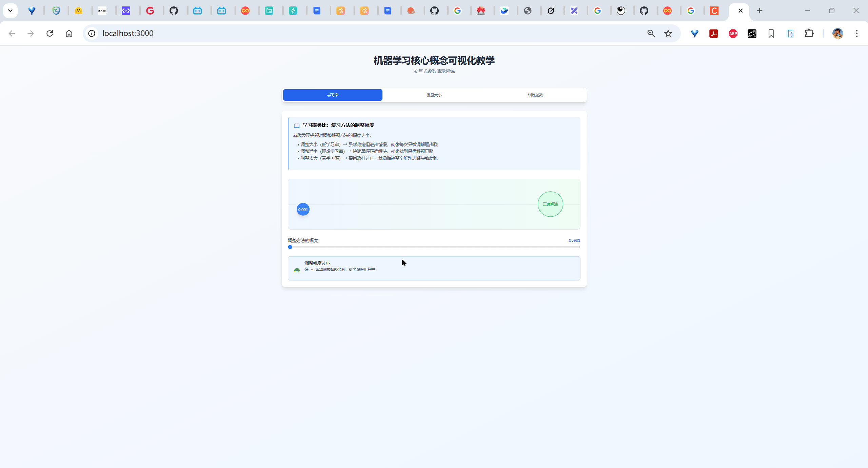This screenshot has height=468, width=868.
Task: Bookmark page with star icon
Action: [668, 33]
